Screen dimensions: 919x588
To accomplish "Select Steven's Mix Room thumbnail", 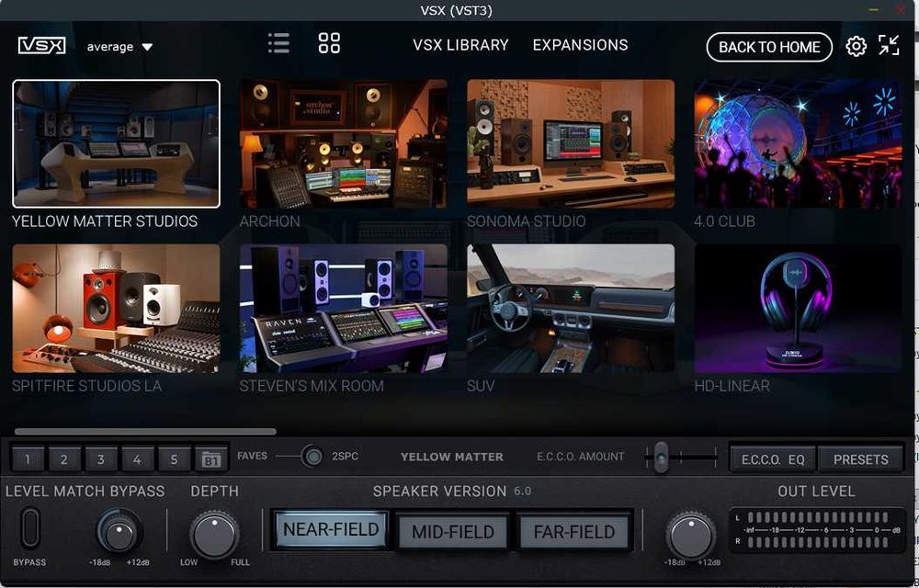I will click(344, 309).
